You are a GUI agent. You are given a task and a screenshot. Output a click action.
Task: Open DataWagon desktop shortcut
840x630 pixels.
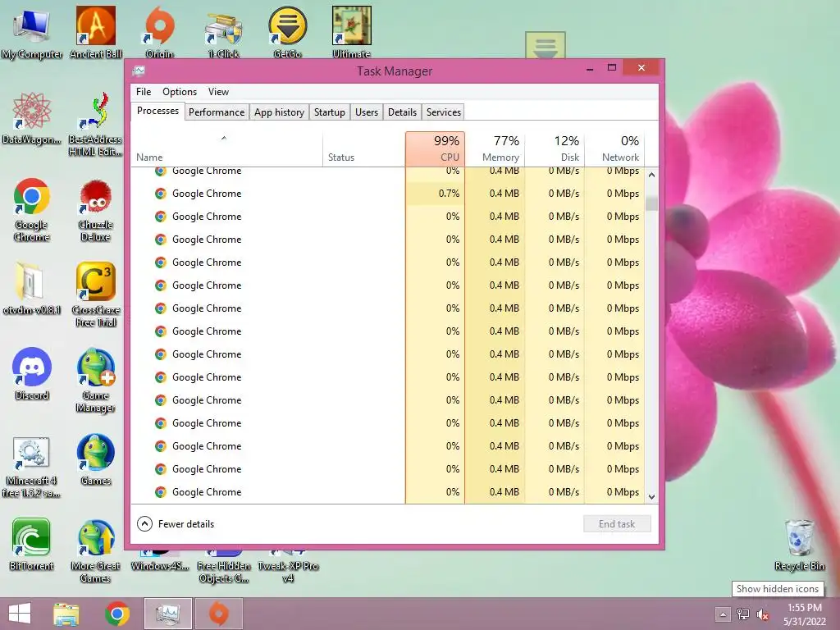(32, 118)
